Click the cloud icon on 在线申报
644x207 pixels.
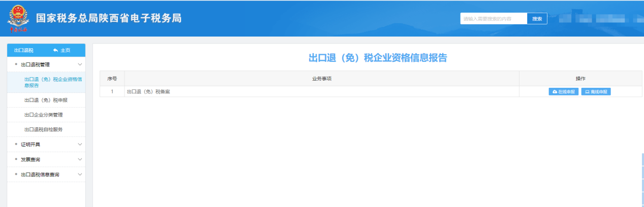click(x=555, y=92)
